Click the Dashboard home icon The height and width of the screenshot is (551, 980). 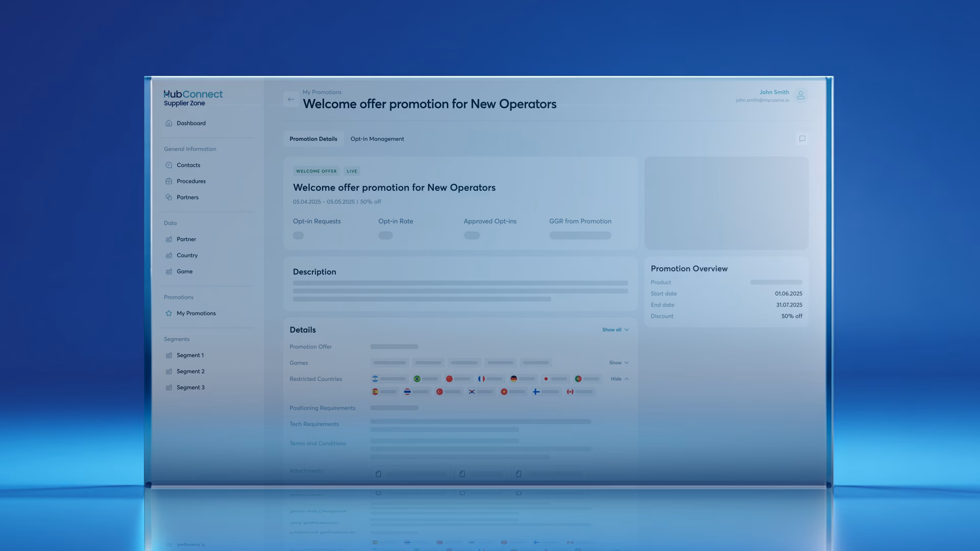pyautogui.click(x=169, y=123)
